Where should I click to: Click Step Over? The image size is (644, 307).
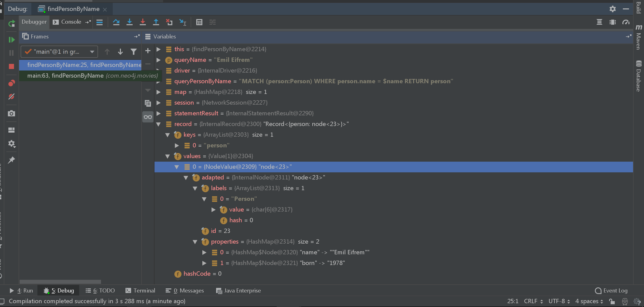click(116, 22)
